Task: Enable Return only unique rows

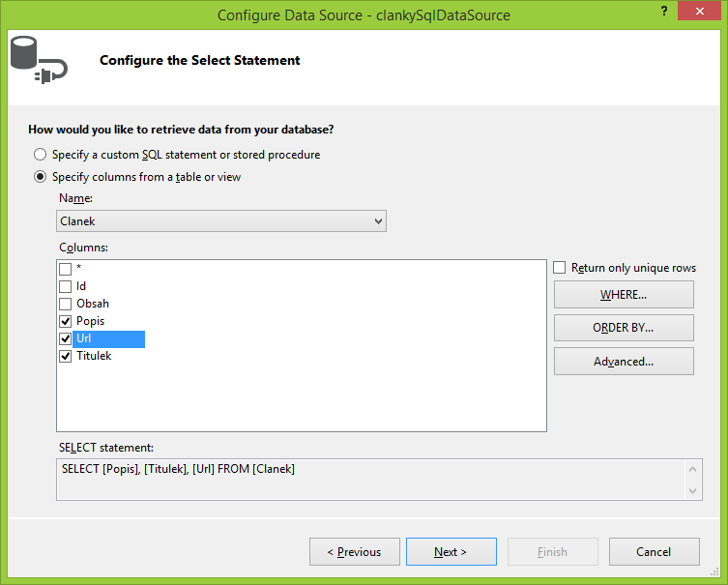Action: (560, 268)
